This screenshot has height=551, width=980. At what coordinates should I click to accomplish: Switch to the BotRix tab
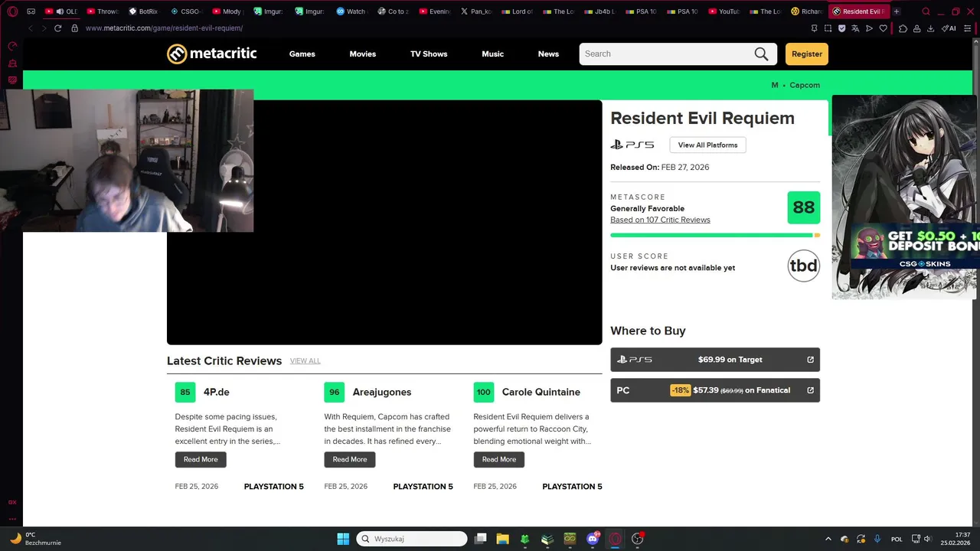pyautogui.click(x=143, y=11)
